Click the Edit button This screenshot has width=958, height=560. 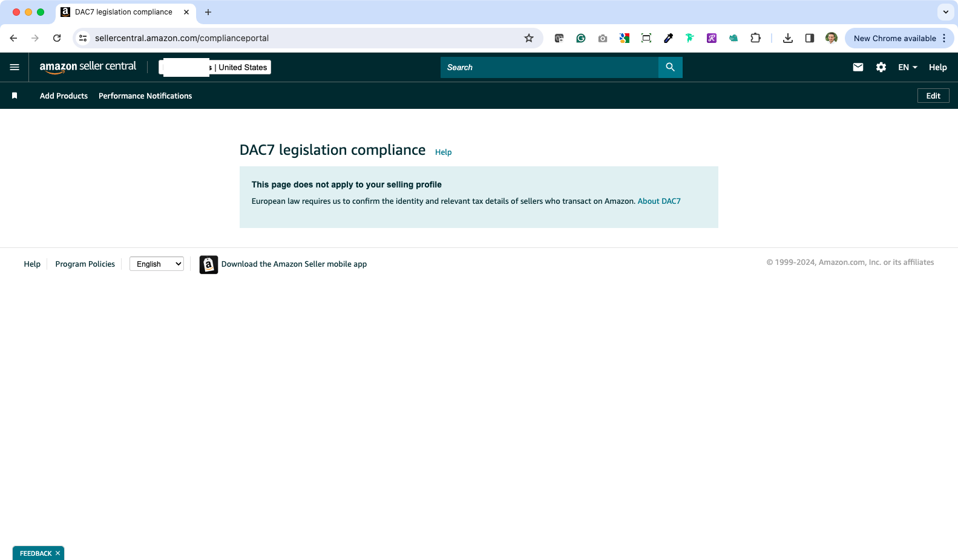click(933, 96)
